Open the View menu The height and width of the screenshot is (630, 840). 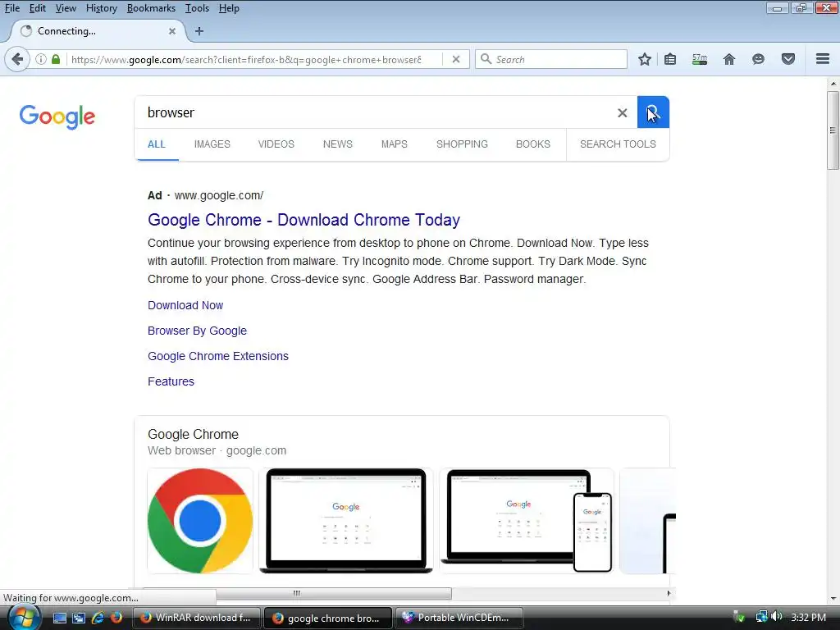[x=66, y=8]
